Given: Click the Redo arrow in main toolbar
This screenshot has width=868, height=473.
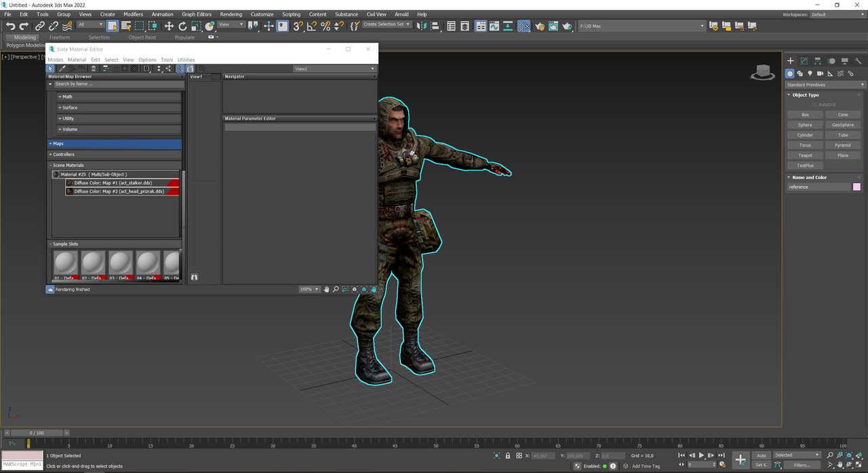Looking at the screenshot, I should (x=24, y=26).
